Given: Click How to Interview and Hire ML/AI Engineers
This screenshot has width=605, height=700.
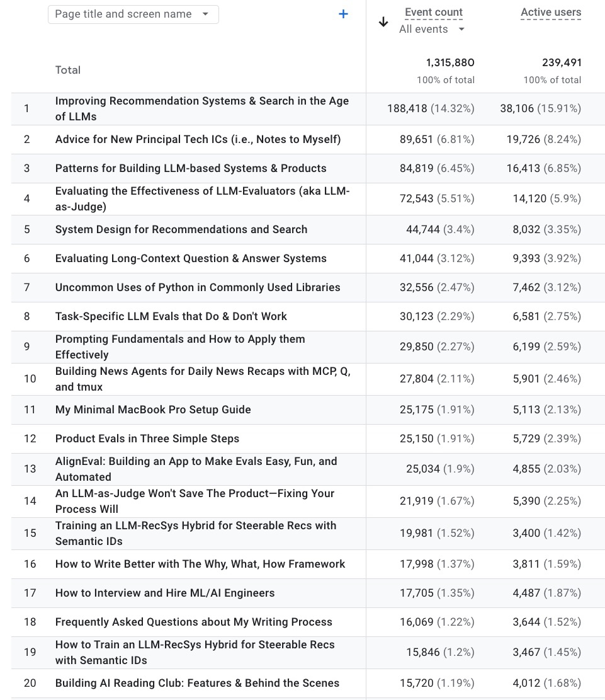Looking at the screenshot, I should point(165,593).
